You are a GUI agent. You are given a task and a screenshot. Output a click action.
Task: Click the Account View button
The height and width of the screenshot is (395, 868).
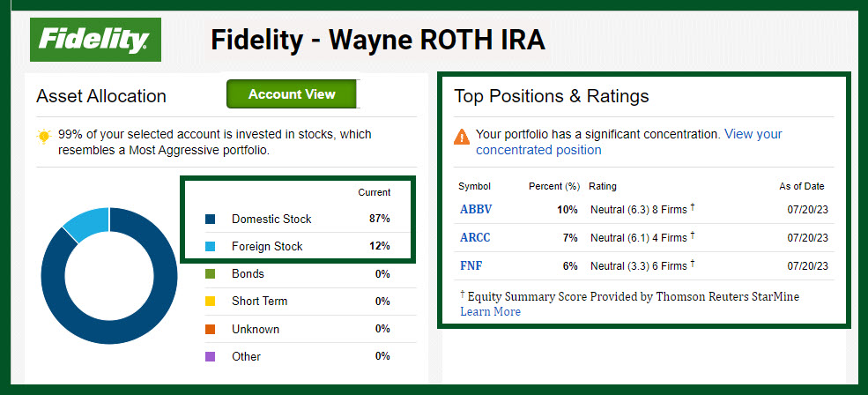click(292, 94)
